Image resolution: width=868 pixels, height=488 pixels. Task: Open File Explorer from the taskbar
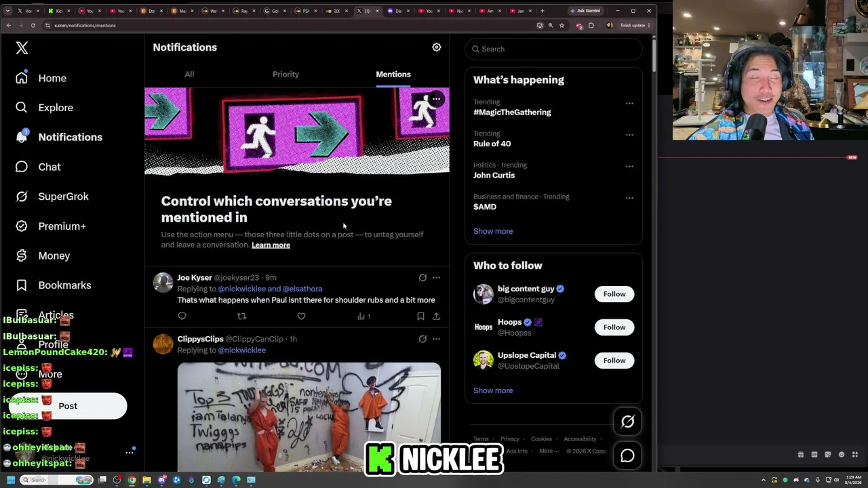click(x=146, y=480)
